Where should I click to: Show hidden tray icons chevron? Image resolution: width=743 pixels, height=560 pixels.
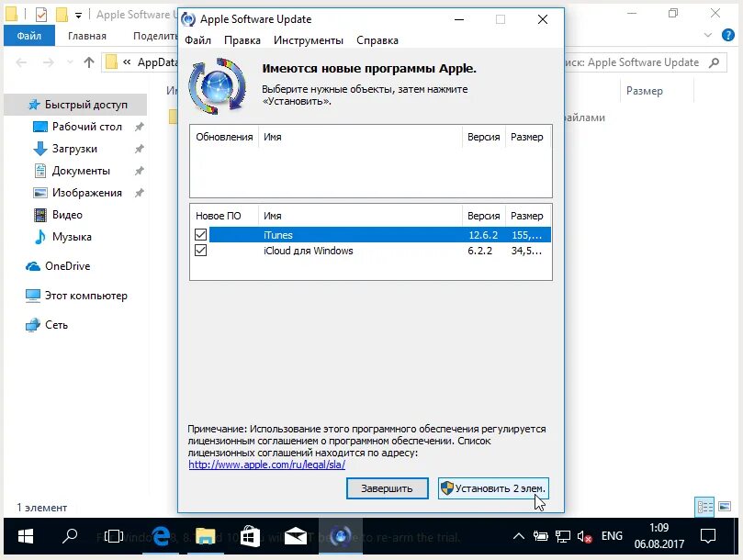coord(519,536)
